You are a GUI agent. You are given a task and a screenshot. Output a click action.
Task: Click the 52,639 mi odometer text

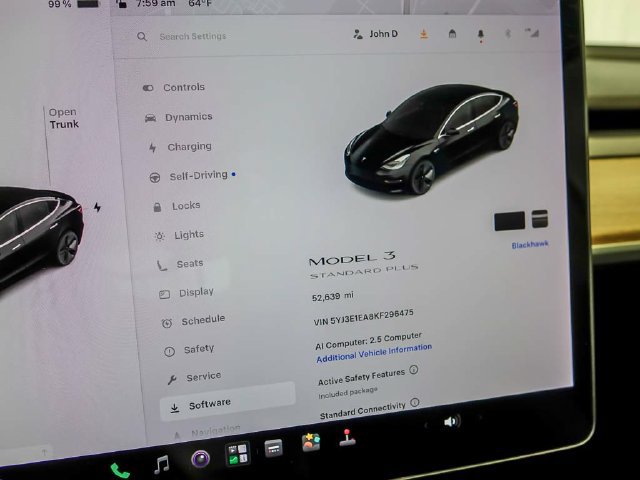(332, 296)
